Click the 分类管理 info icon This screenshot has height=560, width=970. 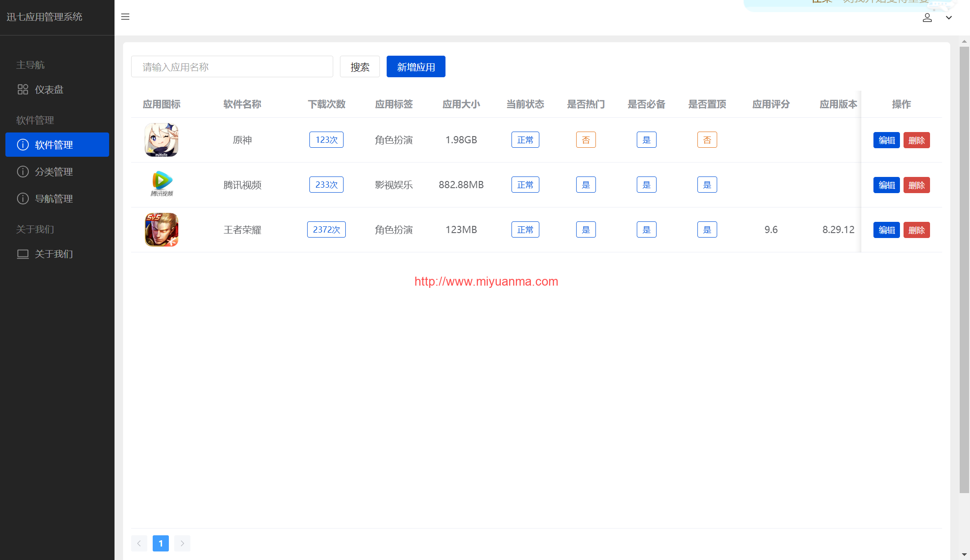[x=23, y=172]
